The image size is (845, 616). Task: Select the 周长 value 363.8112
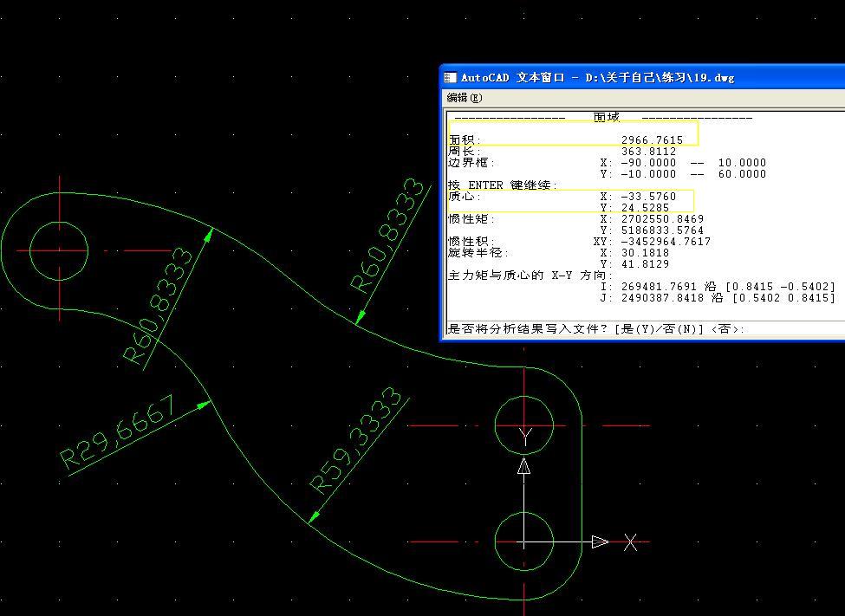648,152
